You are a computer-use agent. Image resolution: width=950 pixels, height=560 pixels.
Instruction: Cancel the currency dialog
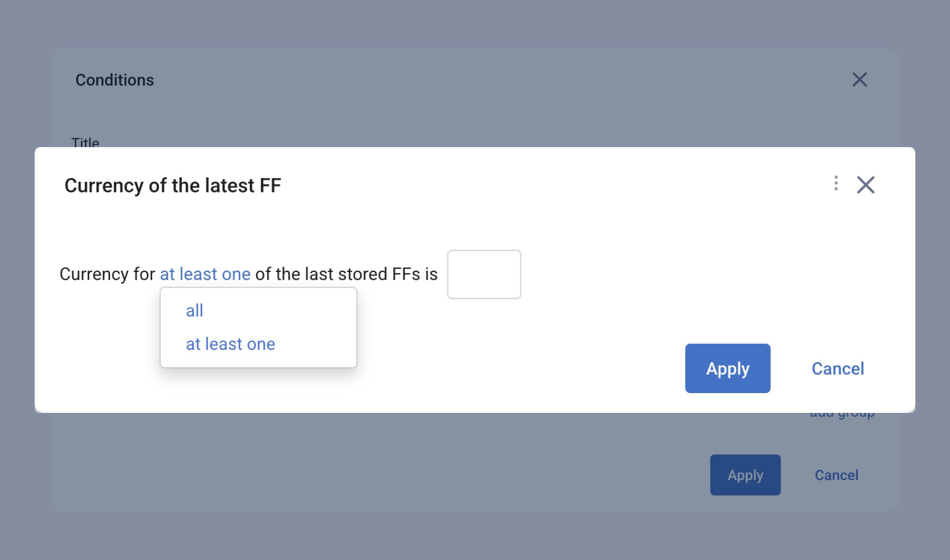click(837, 368)
